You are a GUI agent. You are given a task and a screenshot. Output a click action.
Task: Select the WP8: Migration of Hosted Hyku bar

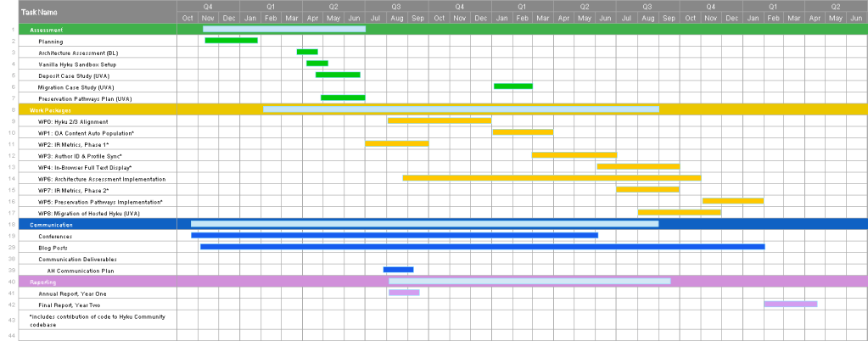679,213
